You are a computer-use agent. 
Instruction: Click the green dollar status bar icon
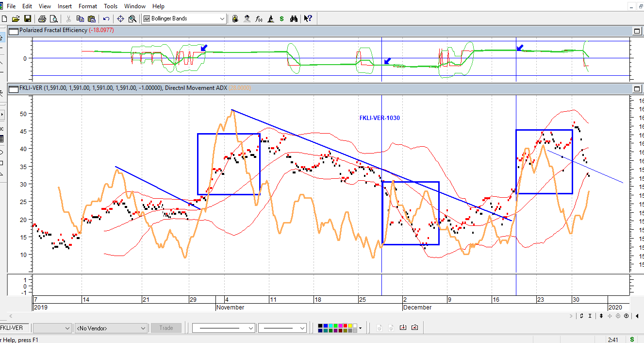tap(632, 339)
